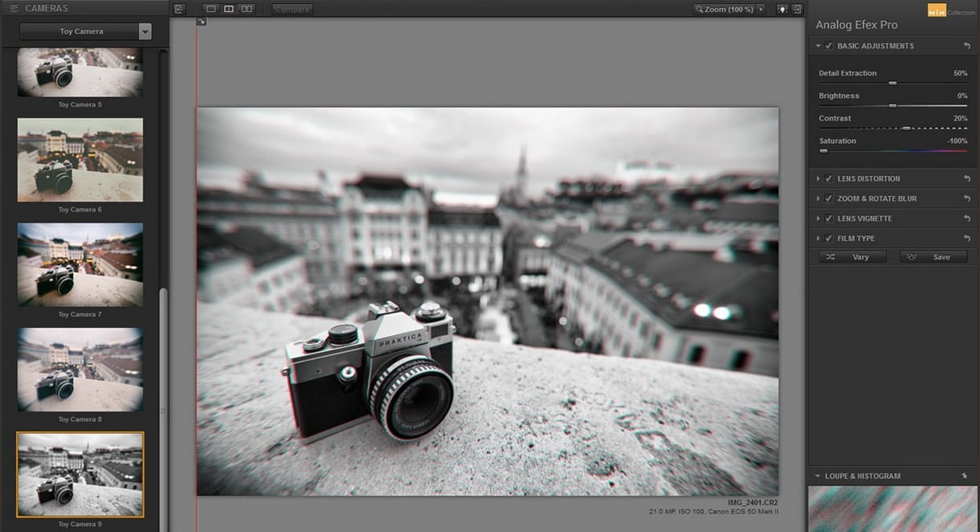Screen dimensions: 980x532
Task: Open the Cameras panel menu icon
Action: point(14,8)
